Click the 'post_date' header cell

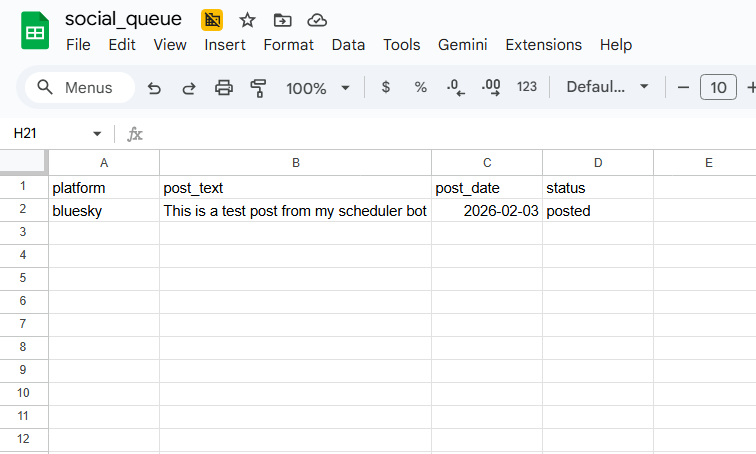pyautogui.click(x=487, y=187)
